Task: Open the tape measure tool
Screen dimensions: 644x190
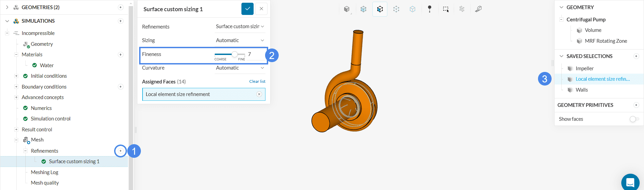Action: 478,9
